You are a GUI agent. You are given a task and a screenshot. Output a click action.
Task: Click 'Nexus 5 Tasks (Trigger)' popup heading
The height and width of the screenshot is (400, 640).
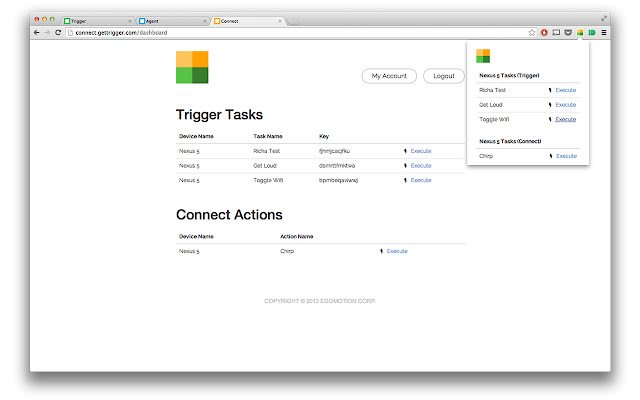coord(509,76)
